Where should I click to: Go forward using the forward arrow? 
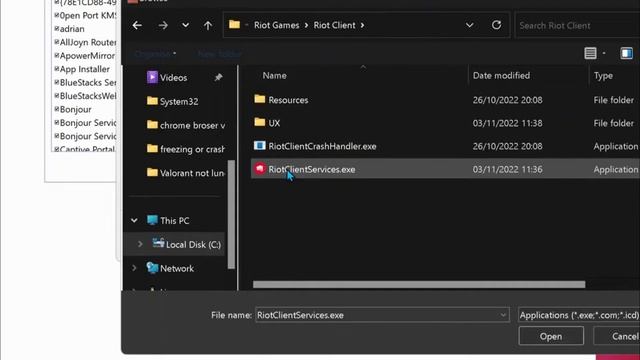pos(163,25)
